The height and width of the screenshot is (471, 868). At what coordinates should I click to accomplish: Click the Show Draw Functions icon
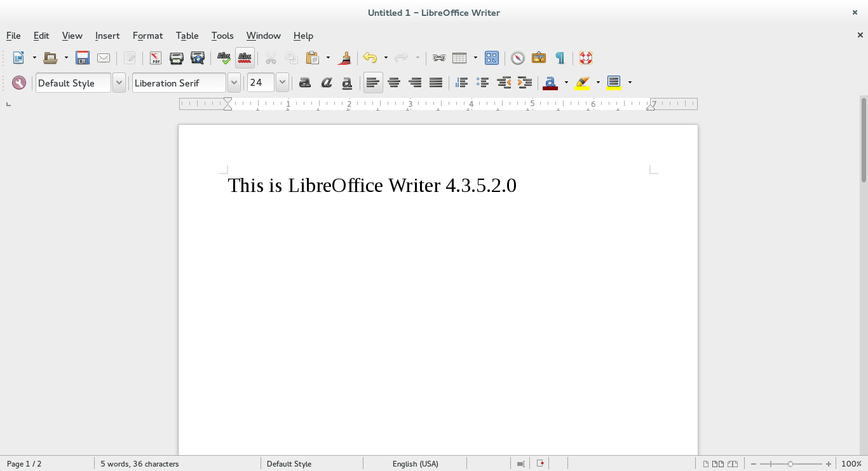click(492, 58)
